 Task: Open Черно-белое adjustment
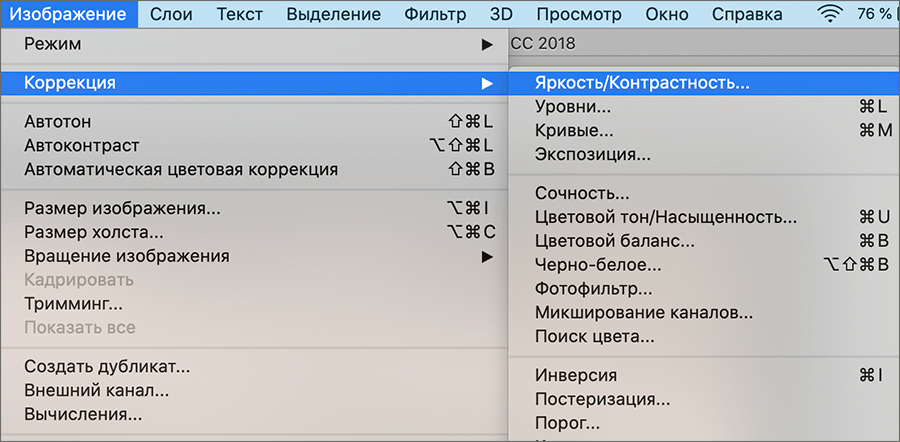coord(704,265)
